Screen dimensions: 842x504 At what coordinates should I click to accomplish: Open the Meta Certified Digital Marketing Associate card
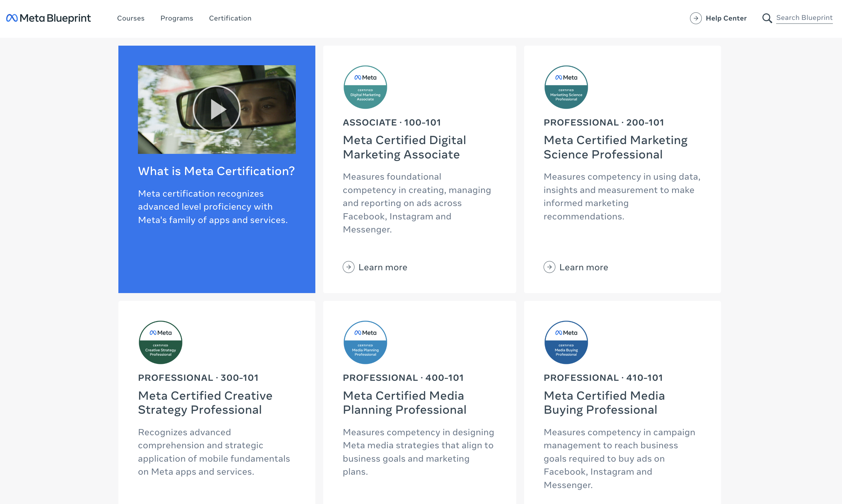tap(404, 147)
